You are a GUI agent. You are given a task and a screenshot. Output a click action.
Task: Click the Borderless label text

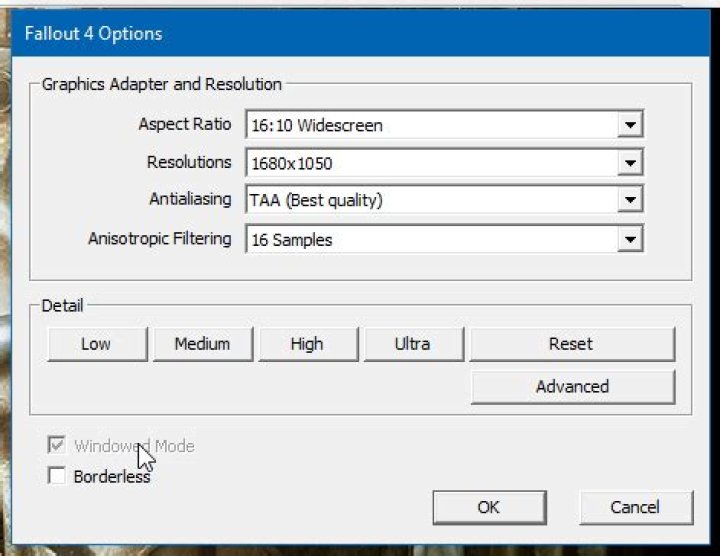(112, 477)
